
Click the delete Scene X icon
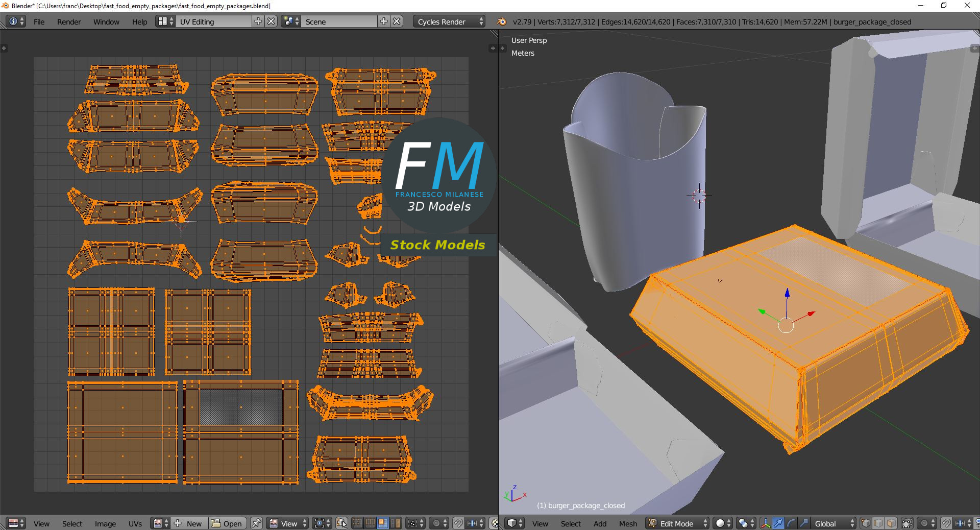397,21
